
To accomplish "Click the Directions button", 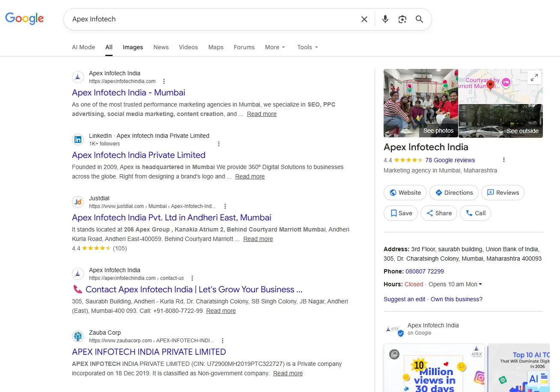I will coord(454,193).
